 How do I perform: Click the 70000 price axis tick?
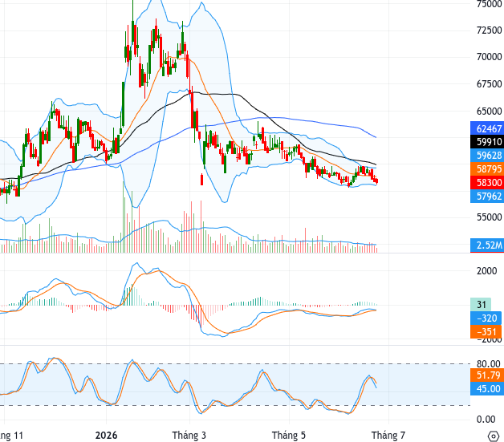click(490, 57)
